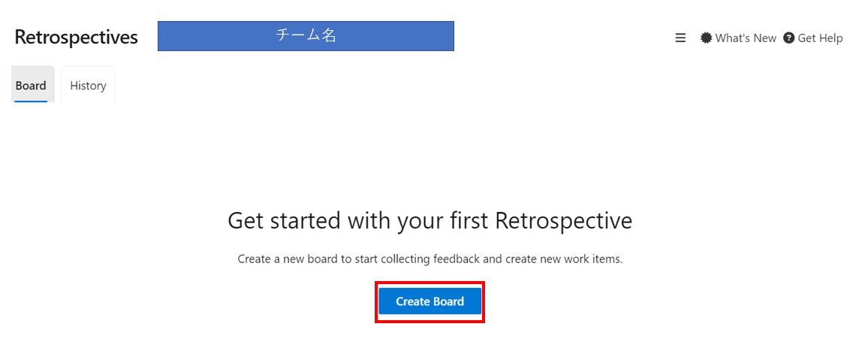Click the 'Get started with your first Retrospective' heading
The image size is (868, 357).
[430, 221]
